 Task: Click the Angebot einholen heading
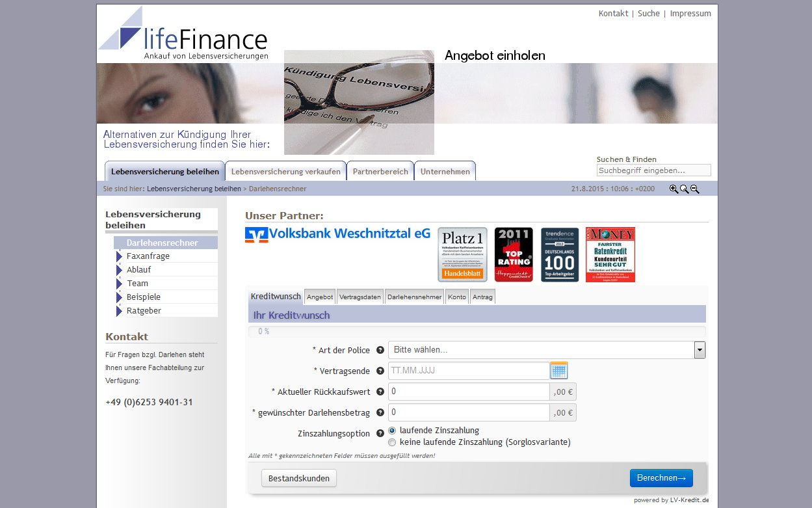point(495,56)
